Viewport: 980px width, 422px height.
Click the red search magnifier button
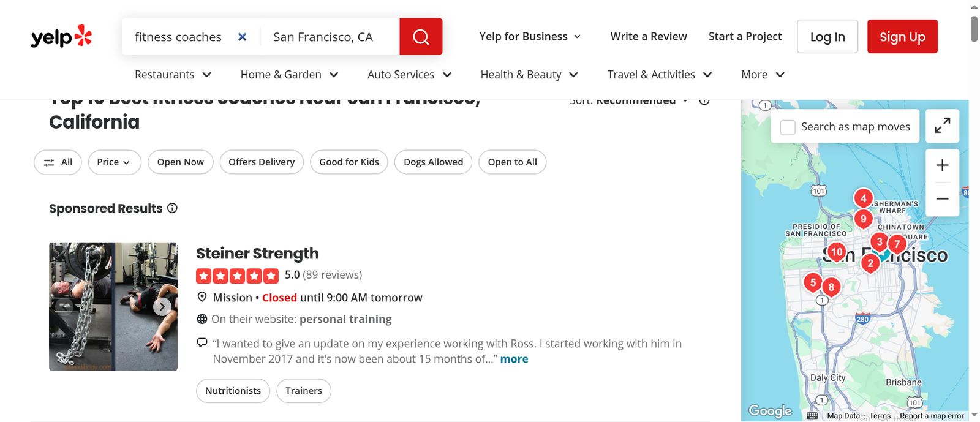(x=421, y=37)
